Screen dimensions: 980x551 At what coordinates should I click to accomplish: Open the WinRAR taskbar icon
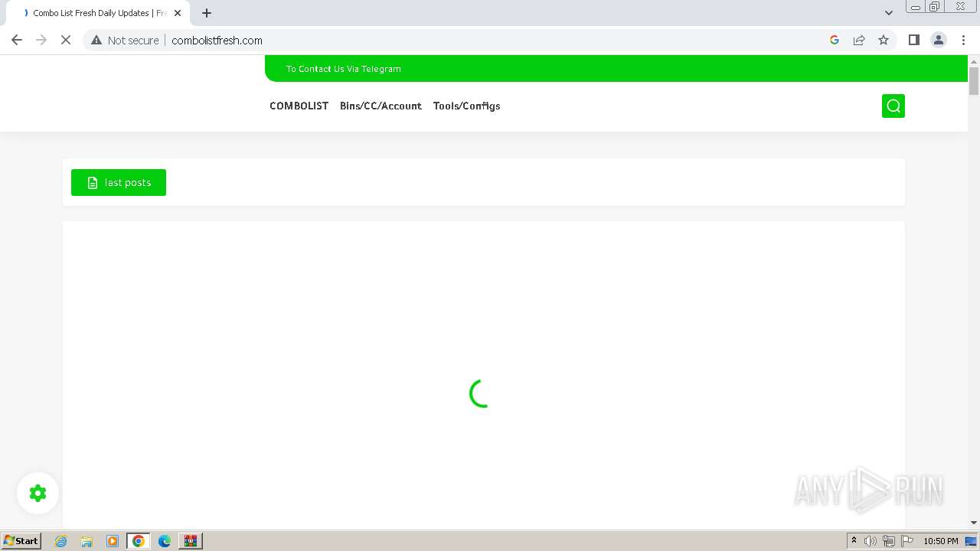tap(191, 541)
